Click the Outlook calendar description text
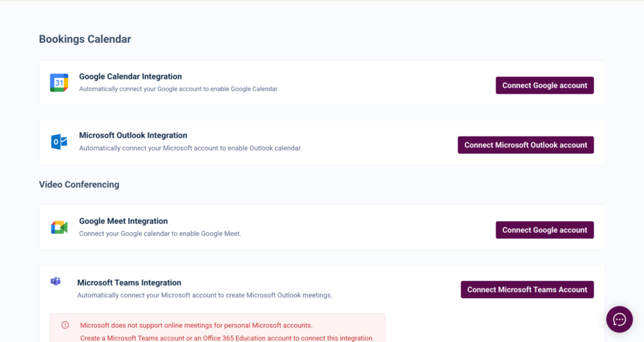The width and height of the screenshot is (644, 342). click(x=191, y=148)
